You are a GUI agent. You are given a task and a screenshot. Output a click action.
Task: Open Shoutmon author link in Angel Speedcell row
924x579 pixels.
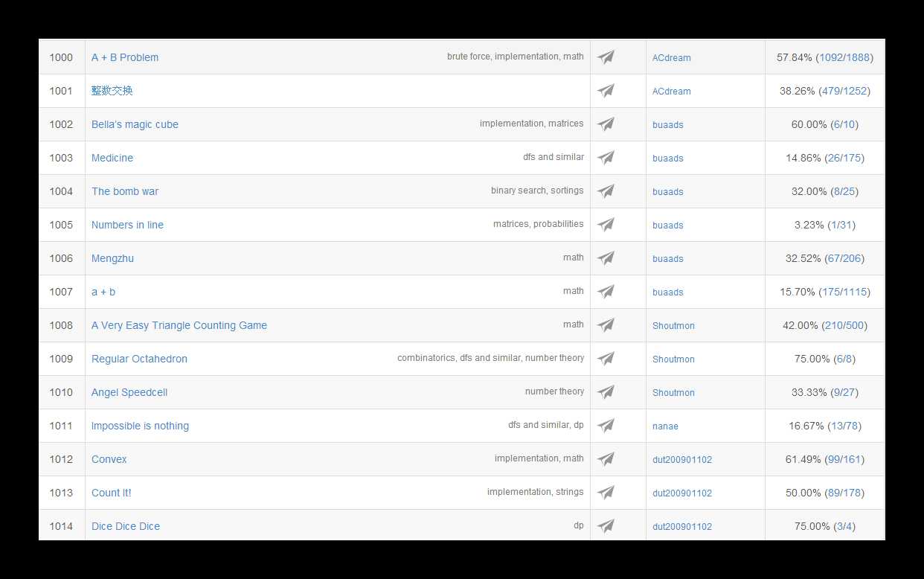click(673, 393)
